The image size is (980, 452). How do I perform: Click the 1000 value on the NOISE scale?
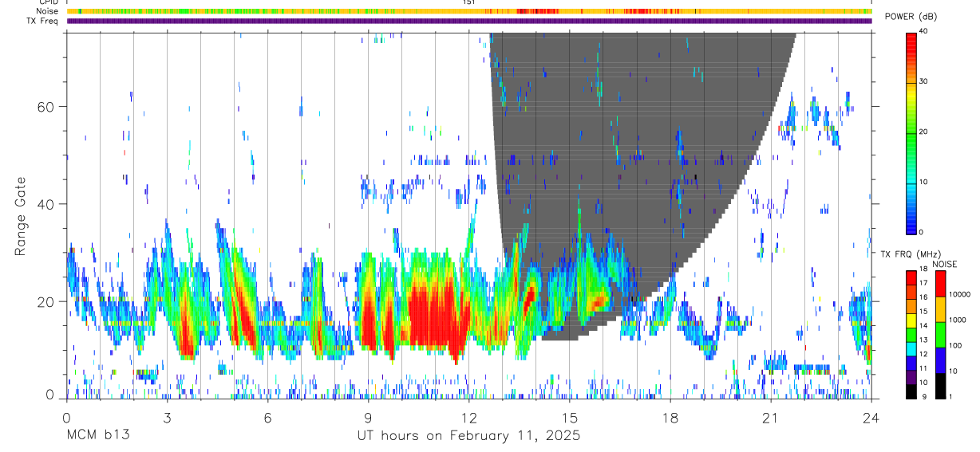(958, 320)
